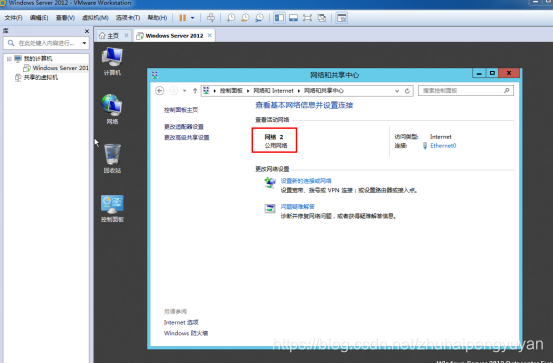
Task: Switch to the Windows Server 2012 tab
Action: coord(170,36)
